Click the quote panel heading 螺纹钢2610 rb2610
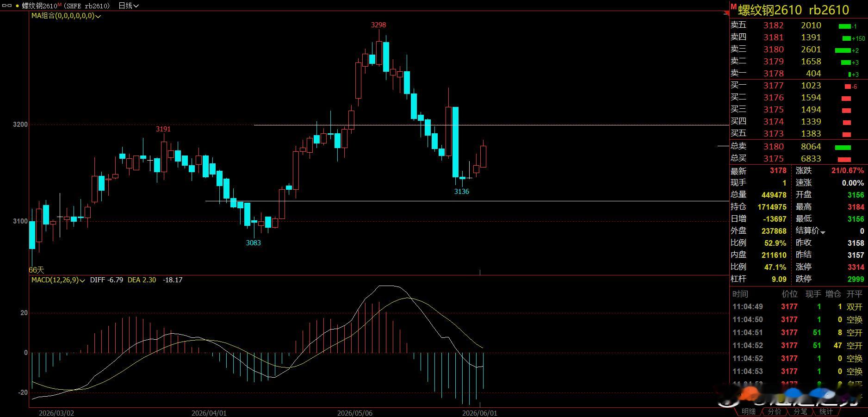868x417 pixels. (x=794, y=10)
